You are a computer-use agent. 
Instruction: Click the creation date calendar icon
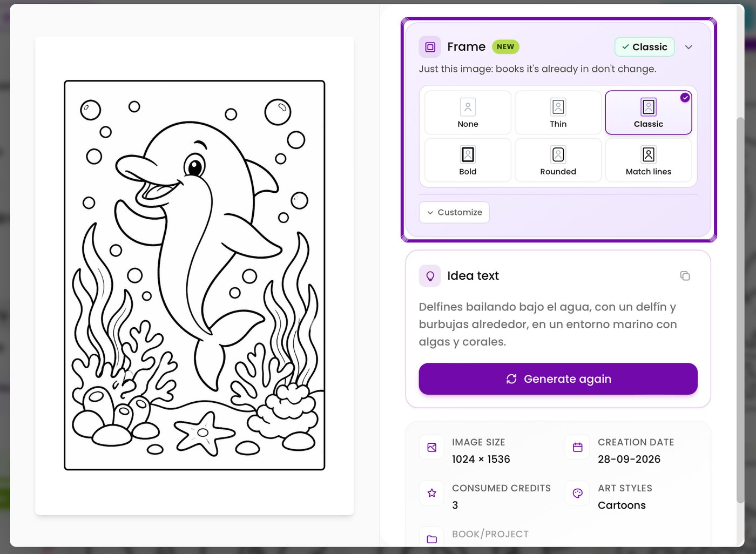click(577, 447)
